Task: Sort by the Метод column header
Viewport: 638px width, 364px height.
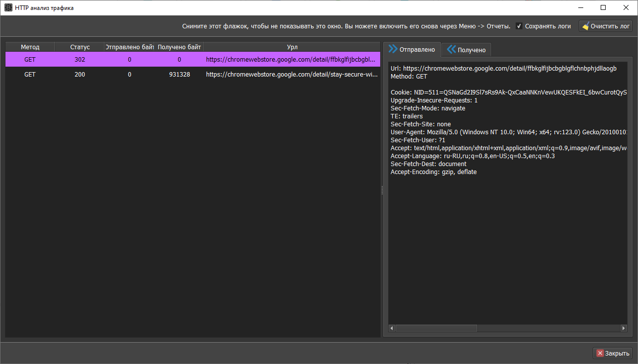Action: pos(30,47)
